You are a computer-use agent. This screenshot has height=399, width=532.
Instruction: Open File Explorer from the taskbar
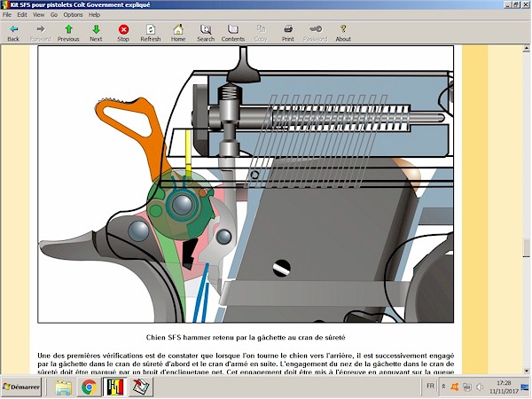pyautogui.click(x=64, y=387)
